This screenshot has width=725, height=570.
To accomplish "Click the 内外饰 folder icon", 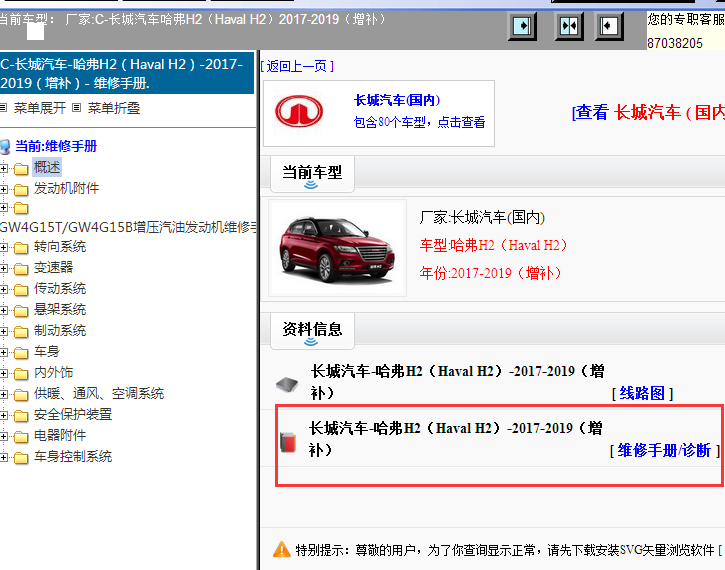I will coord(21,374).
